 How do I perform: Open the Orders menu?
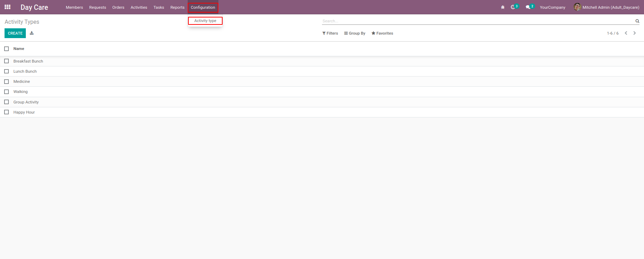(x=118, y=7)
